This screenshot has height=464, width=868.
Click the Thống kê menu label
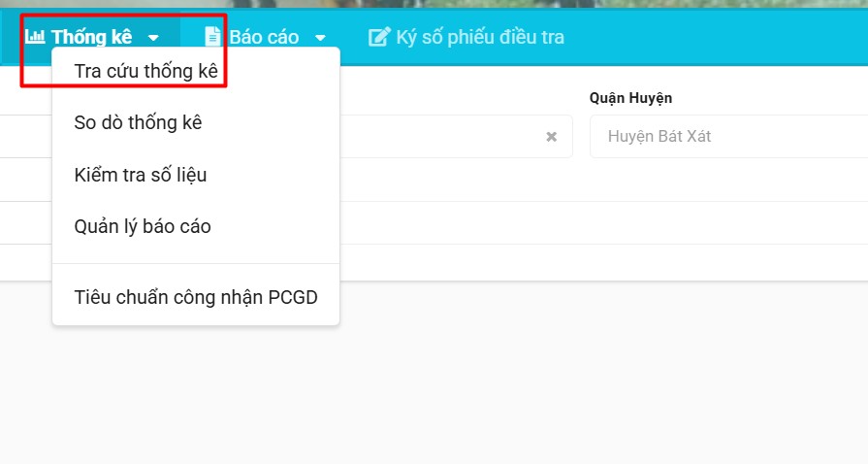tap(92, 38)
